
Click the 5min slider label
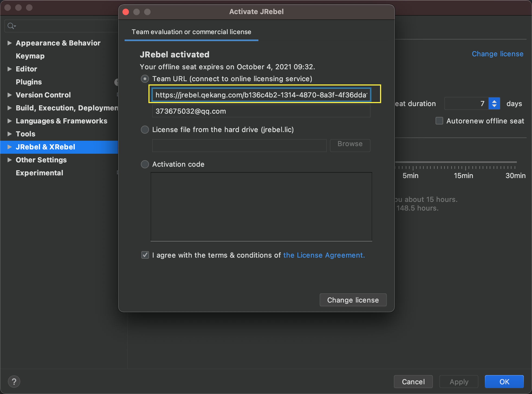[x=410, y=176]
